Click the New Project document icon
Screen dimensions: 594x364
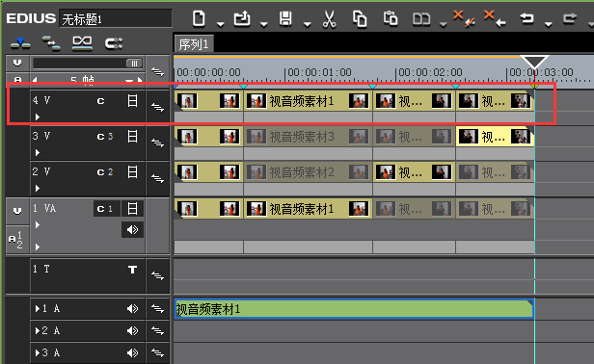[199, 18]
